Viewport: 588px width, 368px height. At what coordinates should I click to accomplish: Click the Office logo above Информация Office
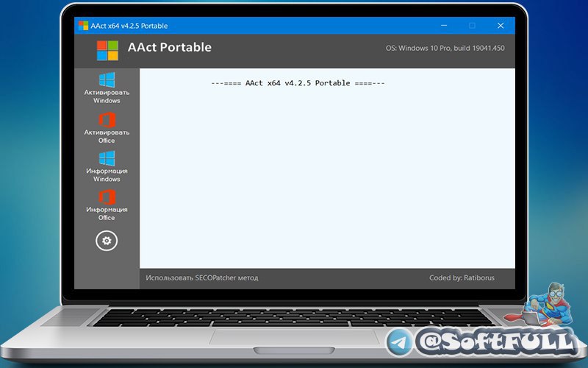[107, 197]
